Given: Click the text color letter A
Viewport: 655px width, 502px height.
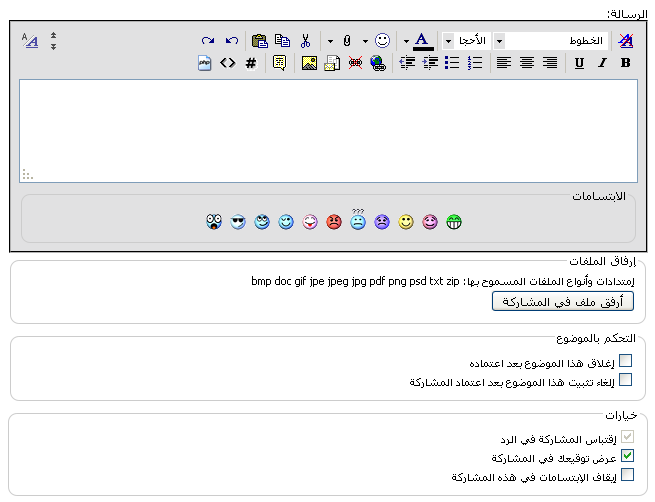Looking at the screenshot, I should [423, 41].
